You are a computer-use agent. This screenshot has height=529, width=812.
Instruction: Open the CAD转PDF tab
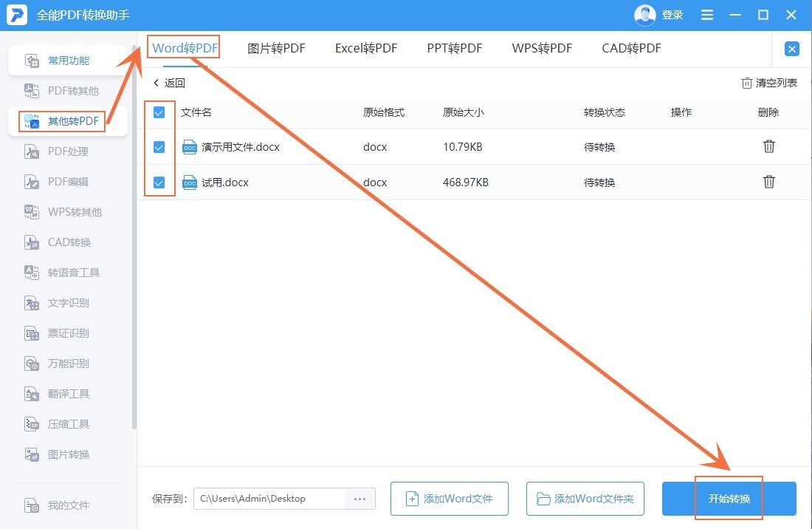coord(630,47)
